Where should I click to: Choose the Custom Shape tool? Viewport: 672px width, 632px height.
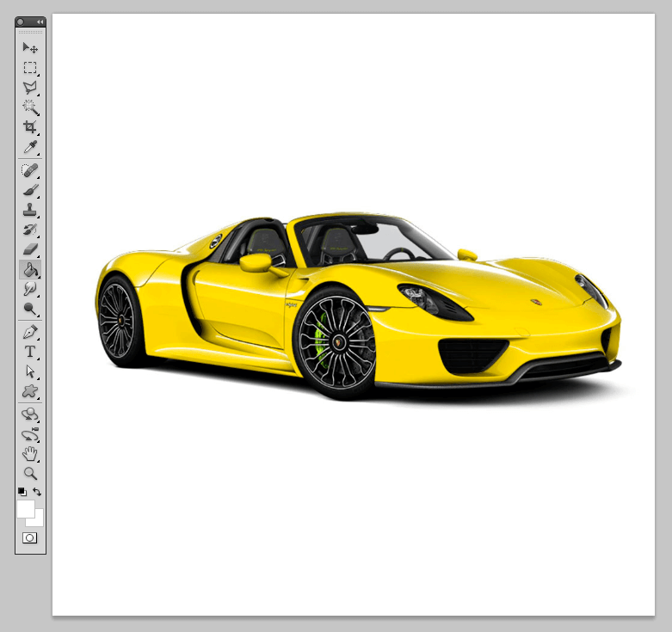[30, 391]
